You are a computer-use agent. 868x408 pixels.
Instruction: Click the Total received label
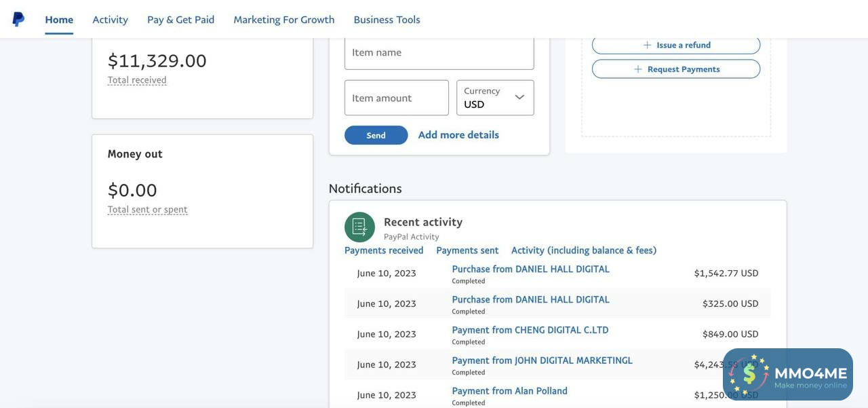(x=137, y=80)
